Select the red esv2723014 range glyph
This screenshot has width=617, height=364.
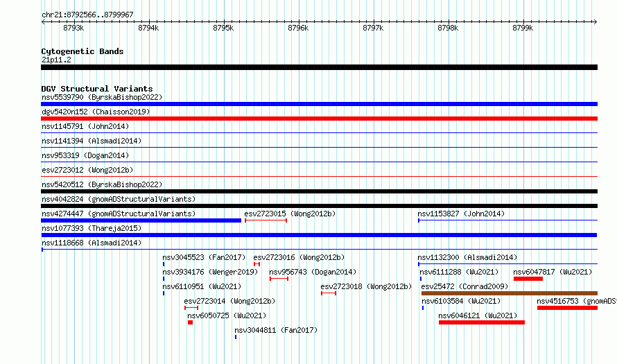tap(191, 308)
